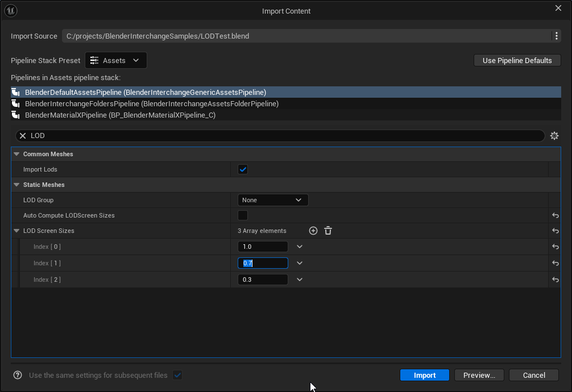The height and width of the screenshot is (392, 572).
Task: Reset Auto Compute LODScreen Sizes to default
Action: [555, 216]
